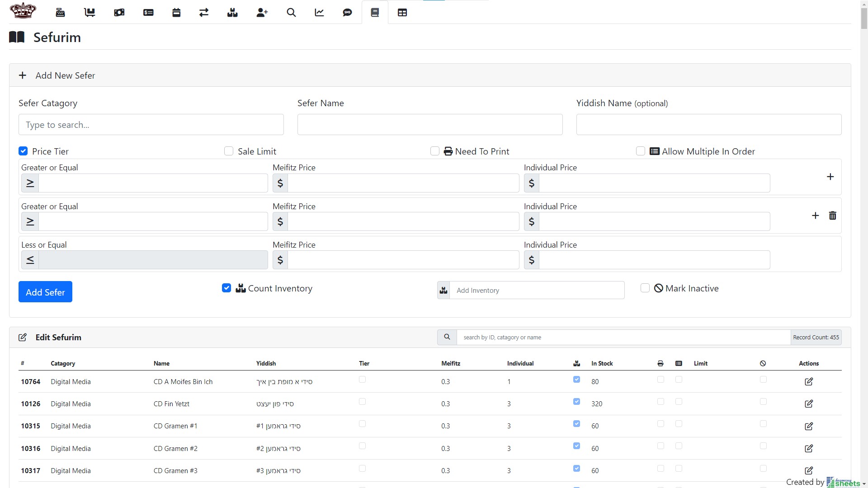Click the Add Sefer button
The image size is (868, 488).
coord(45,292)
